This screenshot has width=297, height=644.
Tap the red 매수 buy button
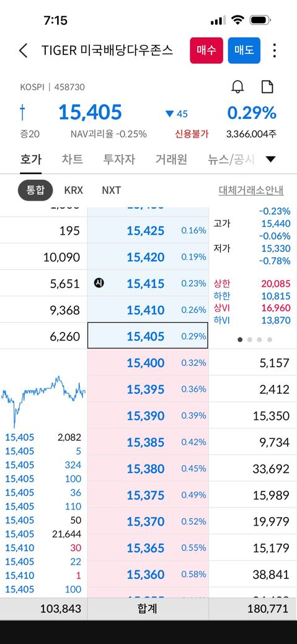(x=206, y=51)
